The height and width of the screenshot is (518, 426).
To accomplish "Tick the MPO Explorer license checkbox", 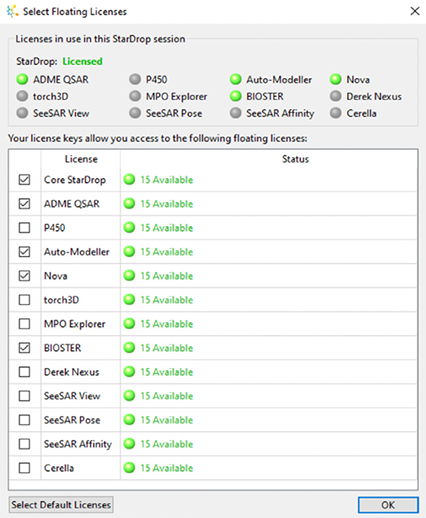I will click(24, 324).
